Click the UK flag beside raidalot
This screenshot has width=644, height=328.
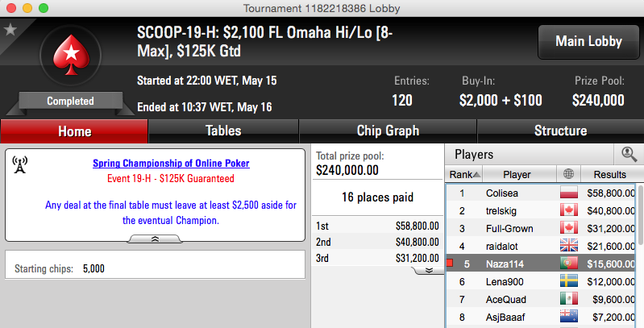[x=569, y=246]
